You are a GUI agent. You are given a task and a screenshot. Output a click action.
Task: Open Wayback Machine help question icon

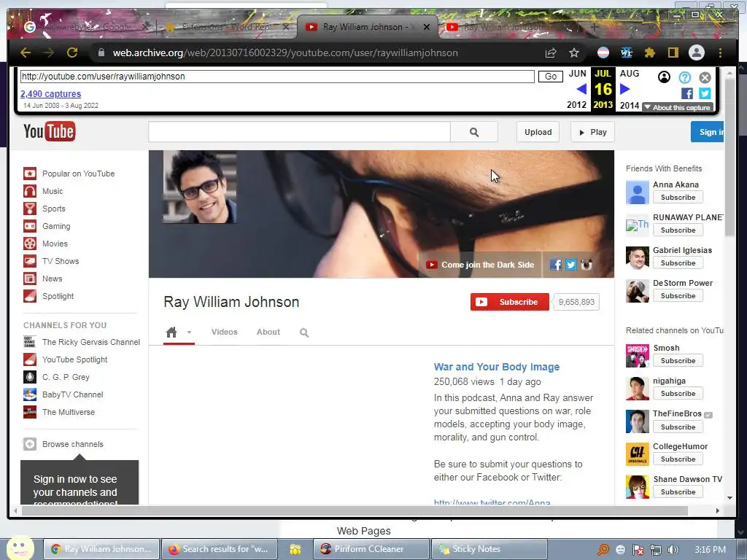(684, 77)
